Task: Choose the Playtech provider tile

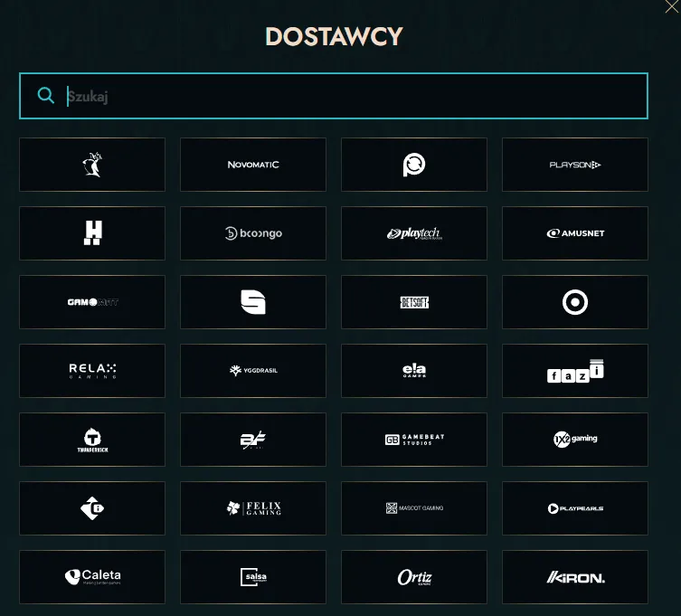Action: [414, 233]
